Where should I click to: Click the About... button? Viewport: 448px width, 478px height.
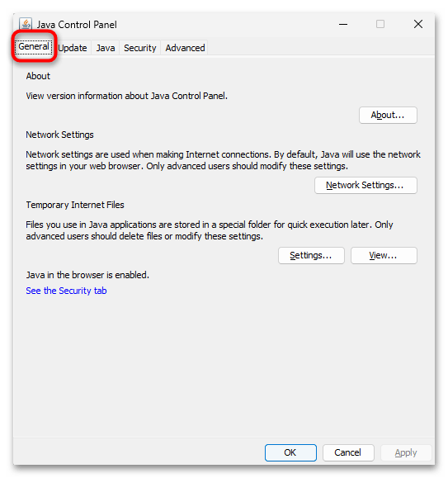tap(388, 116)
